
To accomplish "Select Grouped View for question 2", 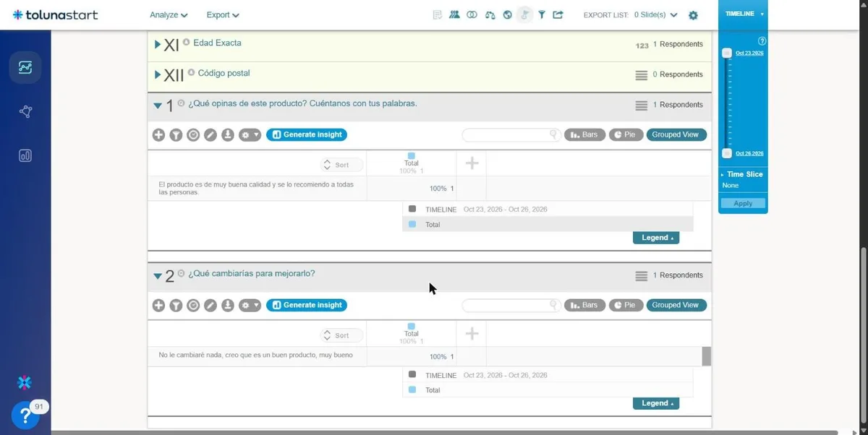I will [x=676, y=305].
